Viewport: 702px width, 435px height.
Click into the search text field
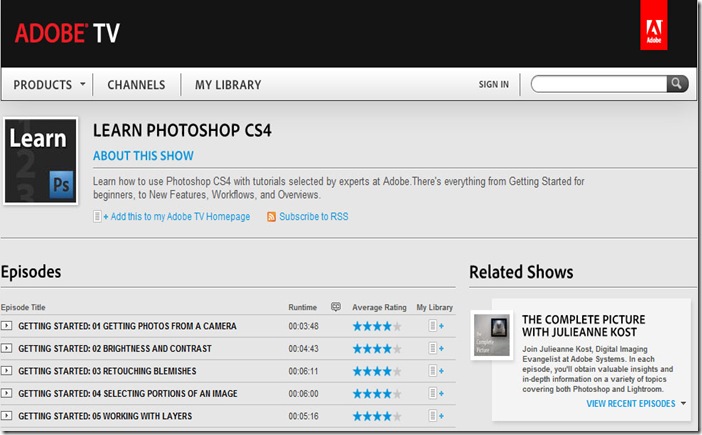coord(599,84)
